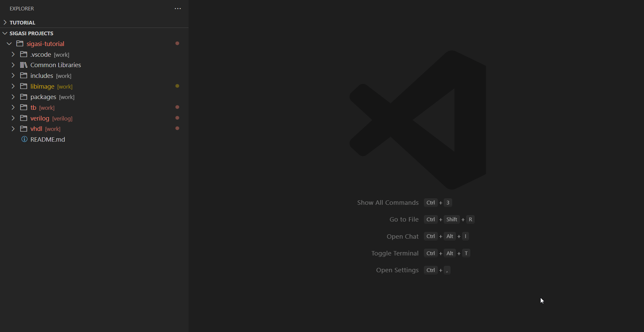The height and width of the screenshot is (332, 644).
Task: Click the error dot beside sigasi-tutorial
Action: (177, 43)
